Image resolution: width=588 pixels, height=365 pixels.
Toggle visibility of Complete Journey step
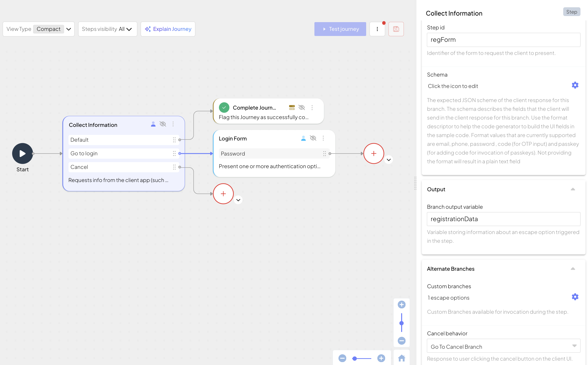coord(302,107)
